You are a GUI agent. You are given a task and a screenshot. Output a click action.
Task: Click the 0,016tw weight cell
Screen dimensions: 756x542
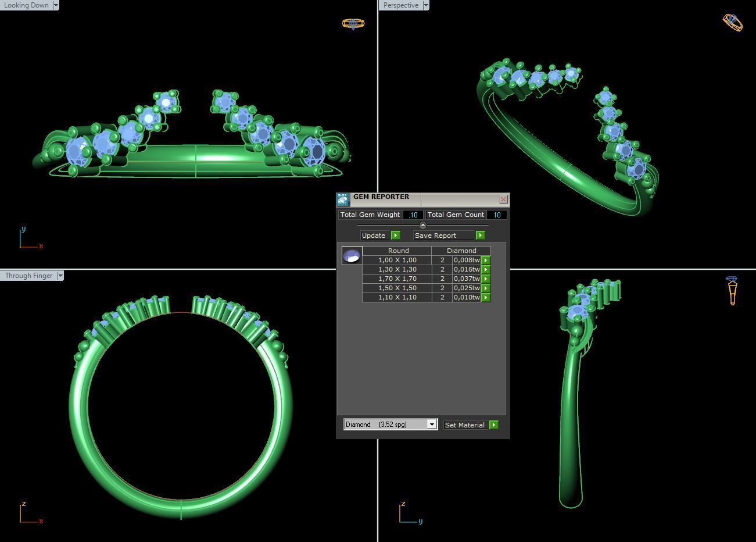pyautogui.click(x=467, y=270)
